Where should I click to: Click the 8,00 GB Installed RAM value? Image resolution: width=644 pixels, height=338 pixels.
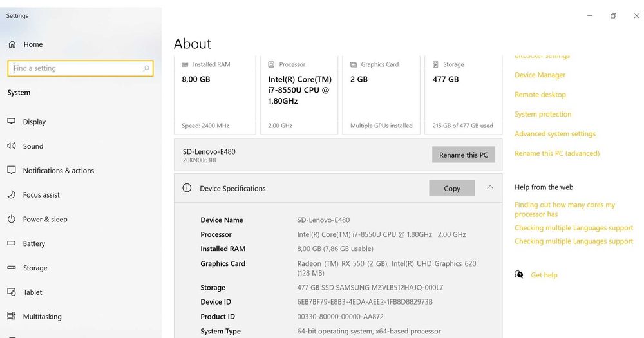click(x=196, y=79)
